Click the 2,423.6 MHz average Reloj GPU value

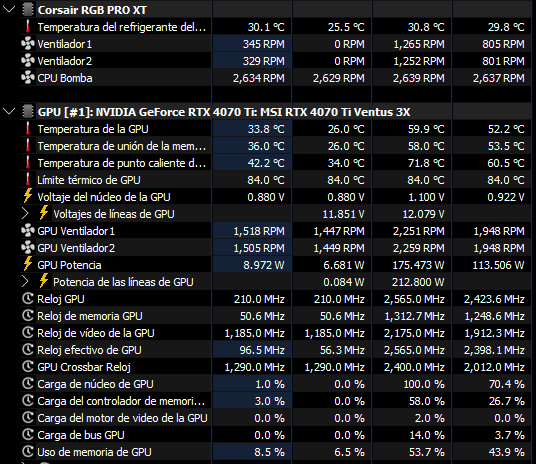point(494,299)
